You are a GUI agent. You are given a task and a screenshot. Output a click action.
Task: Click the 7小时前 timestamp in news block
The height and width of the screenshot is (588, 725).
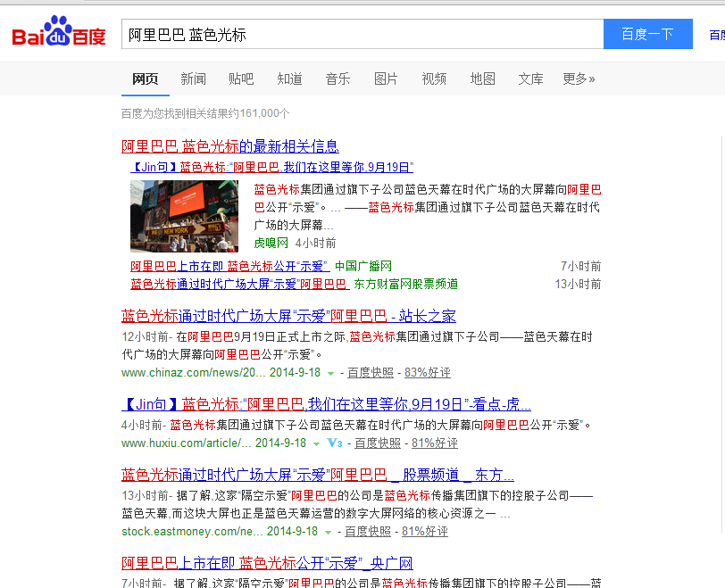coord(580,266)
